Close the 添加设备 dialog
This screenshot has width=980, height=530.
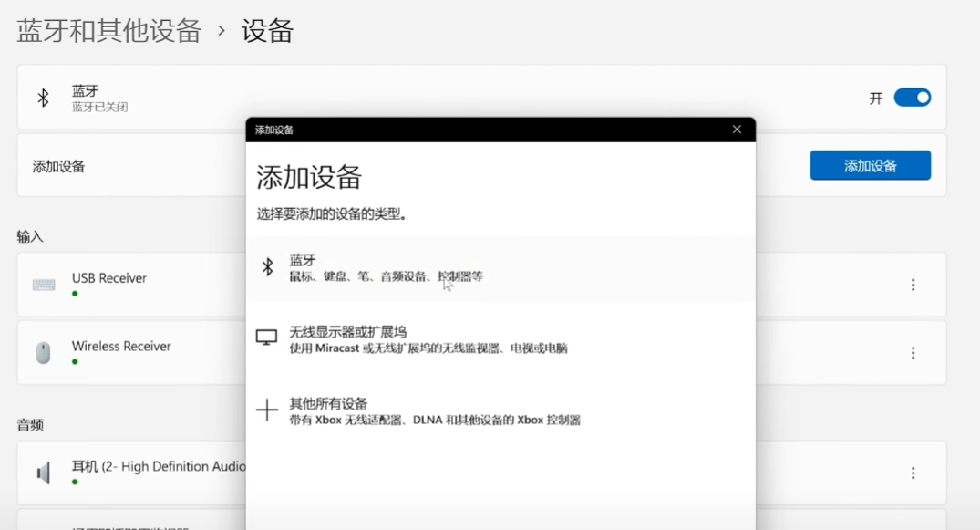(x=737, y=130)
